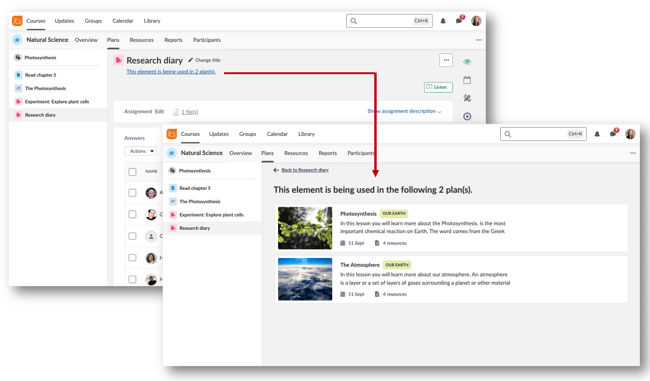Click the green eye visibility icon

coord(467,62)
